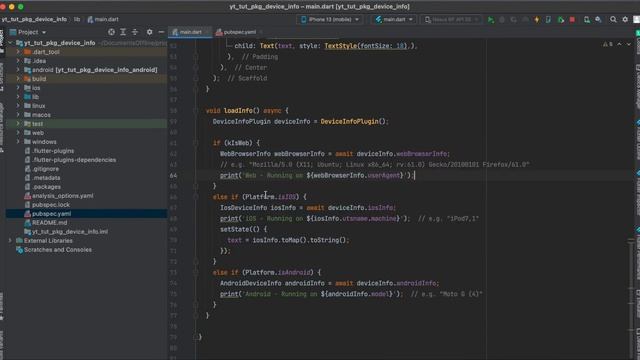Click lib breadcrumb in navigation bar
This screenshot has height=360, width=640.
click(x=77, y=19)
